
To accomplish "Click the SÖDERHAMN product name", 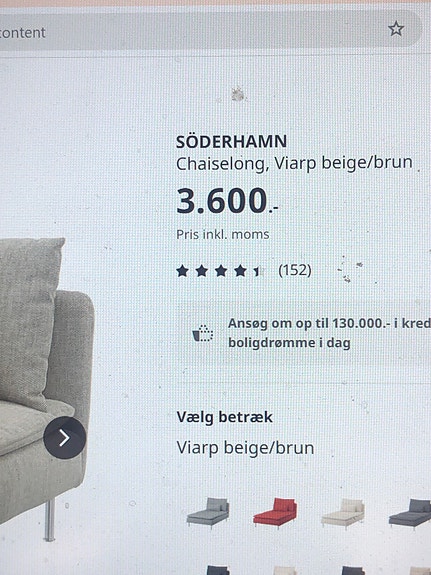I will click(x=231, y=142).
